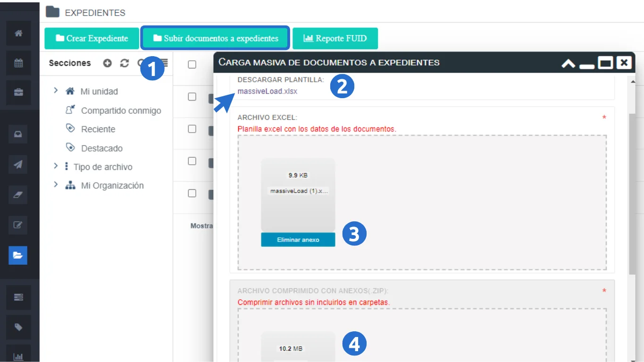This screenshot has width=644, height=362.
Task: Check the first row checkbox in table
Action: 192,97
